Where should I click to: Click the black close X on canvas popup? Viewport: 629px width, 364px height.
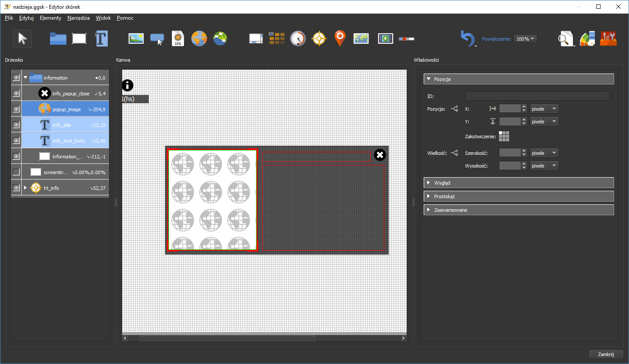[x=380, y=155]
